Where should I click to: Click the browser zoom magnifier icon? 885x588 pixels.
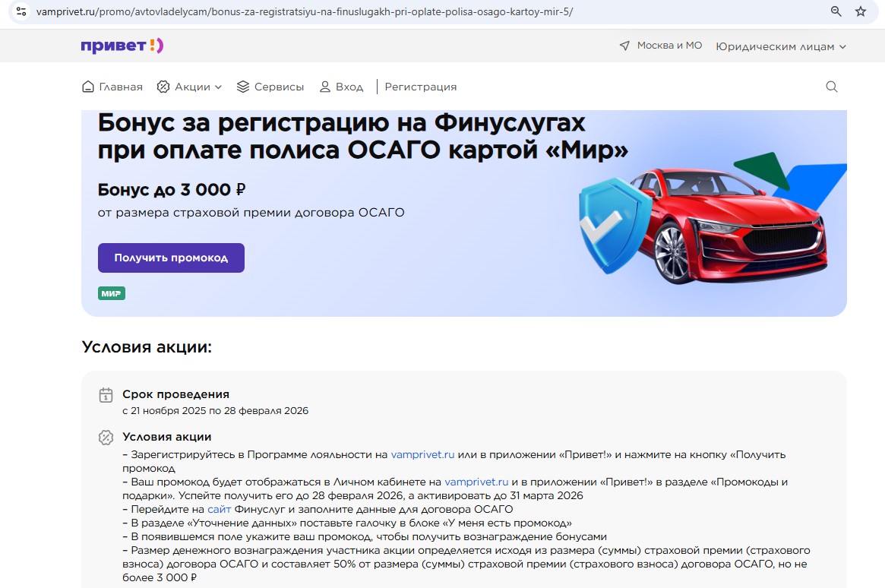[x=836, y=11]
